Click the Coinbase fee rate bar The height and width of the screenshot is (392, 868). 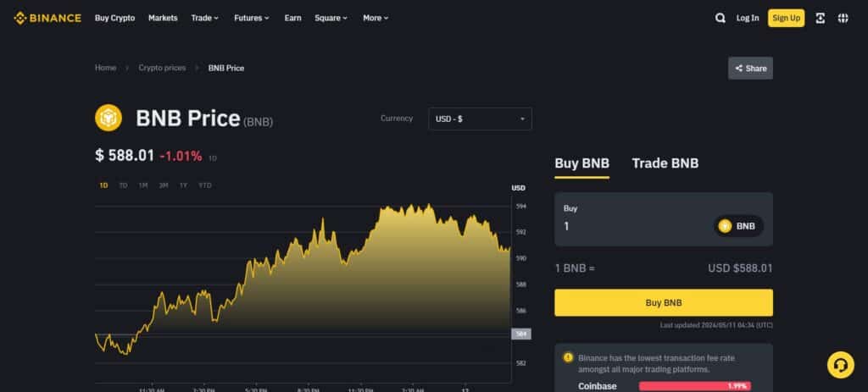[695, 386]
